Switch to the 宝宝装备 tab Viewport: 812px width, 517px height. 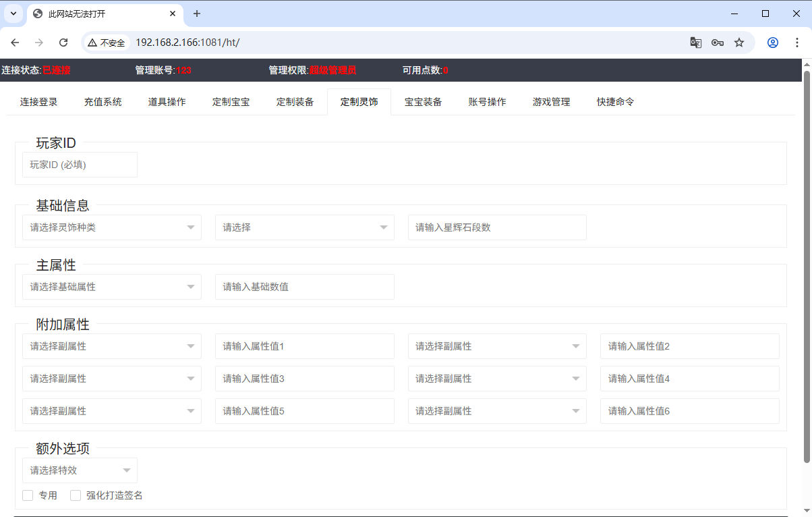click(x=423, y=102)
